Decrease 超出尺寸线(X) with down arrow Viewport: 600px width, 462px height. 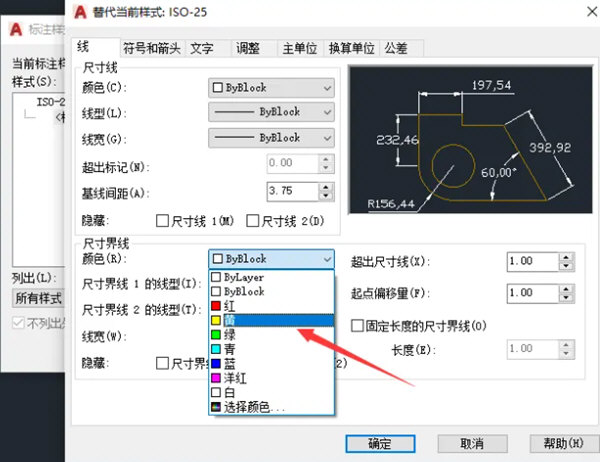(567, 266)
